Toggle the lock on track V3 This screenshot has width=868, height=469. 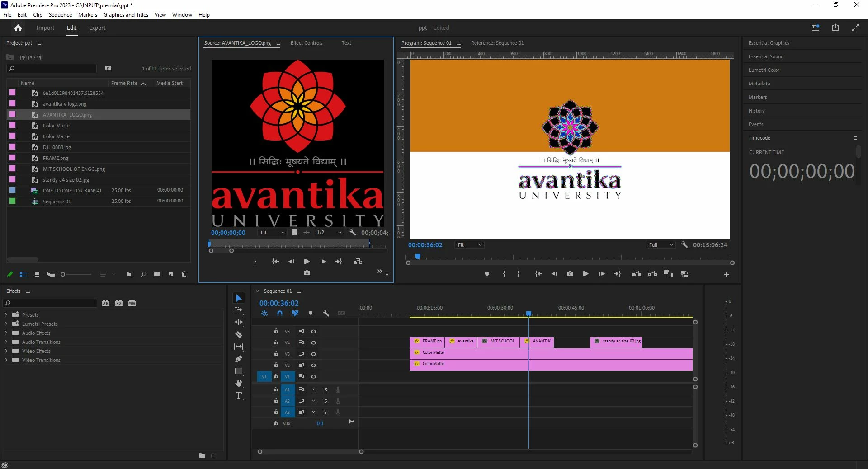[276, 354]
